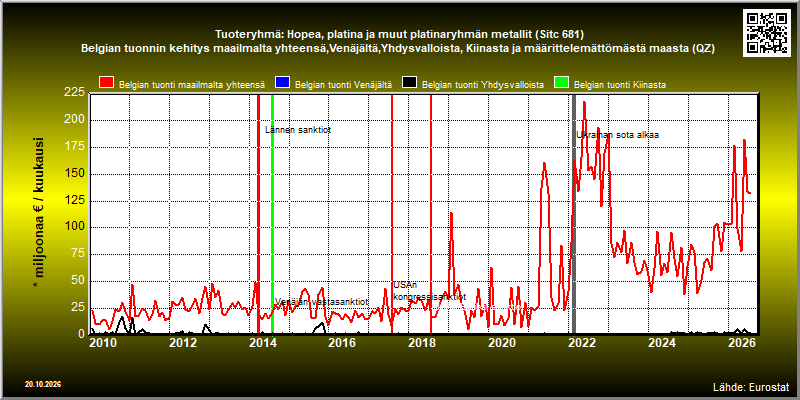Click the chart title 'Tuoteryhmä: Hopea, platina'
This screenshot has width=800, height=400.
pos(399,35)
